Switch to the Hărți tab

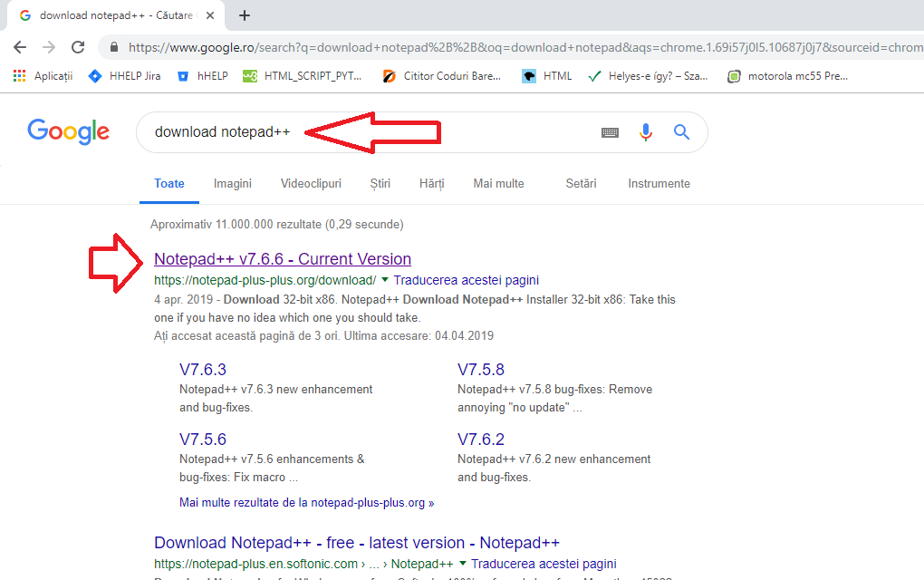431,183
